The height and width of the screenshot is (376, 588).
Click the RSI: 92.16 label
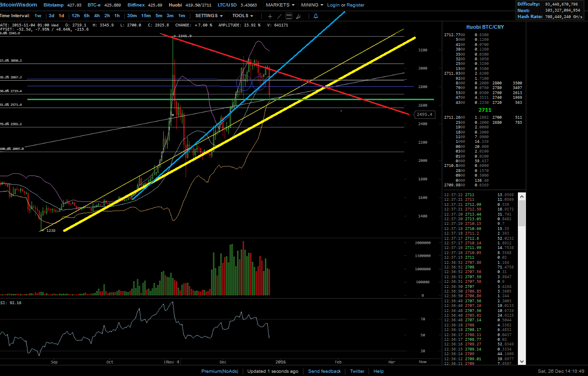click(11, 302)
